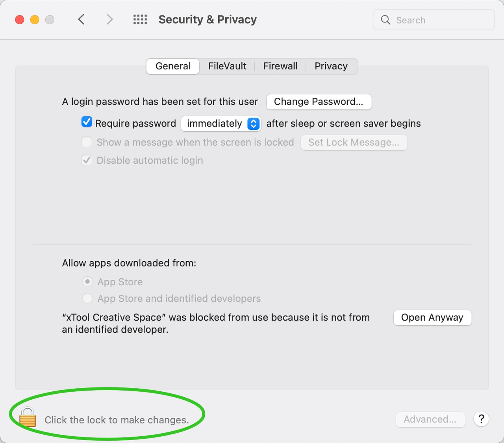Open the Firewall tab

click(280, 66)
